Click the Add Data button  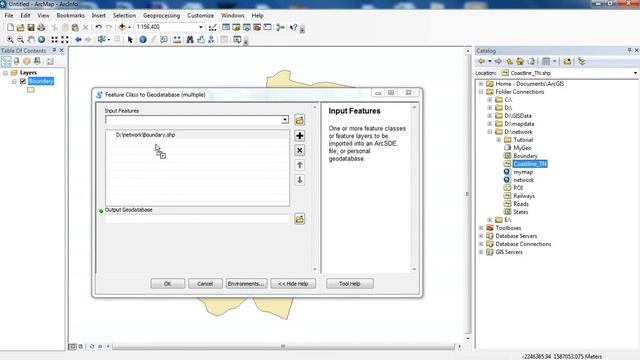122,27
